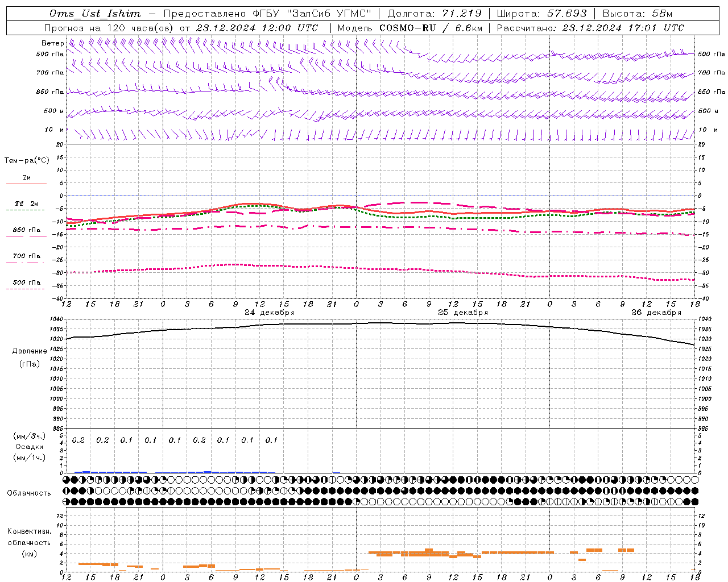Click the 500 гПа temperature legend entry

click(27, 282)
